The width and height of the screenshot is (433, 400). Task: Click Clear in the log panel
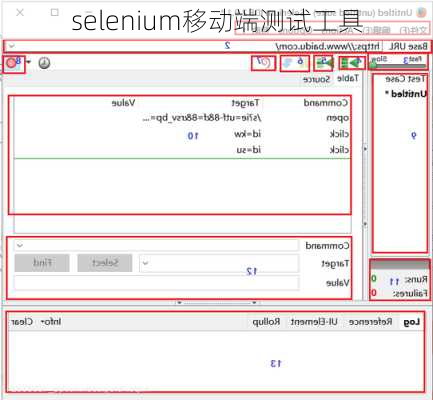pos(22,322)
